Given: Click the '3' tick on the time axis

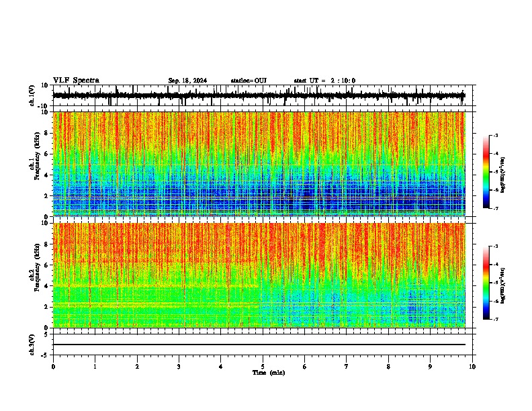Looking at the screenshot, I should click(179, 367).
